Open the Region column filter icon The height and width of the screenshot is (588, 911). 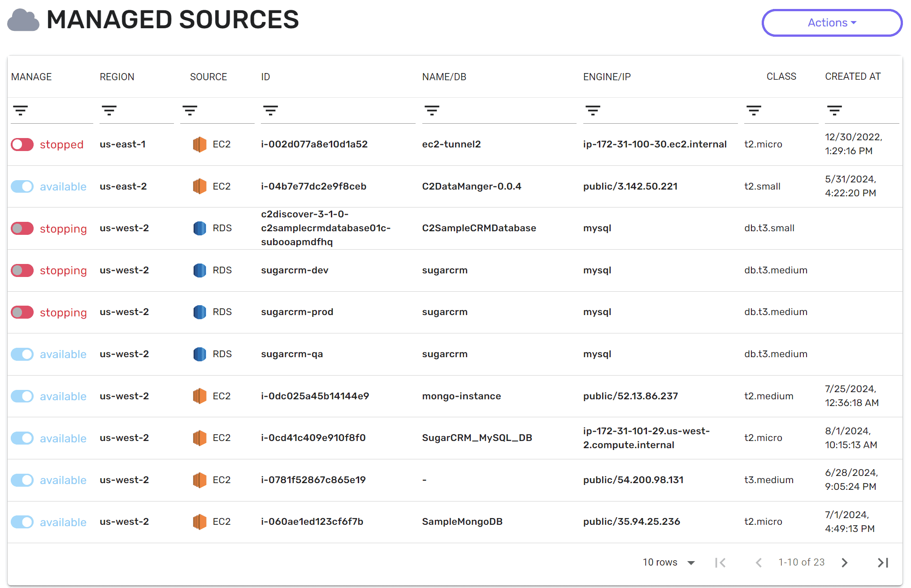[109, 110]
